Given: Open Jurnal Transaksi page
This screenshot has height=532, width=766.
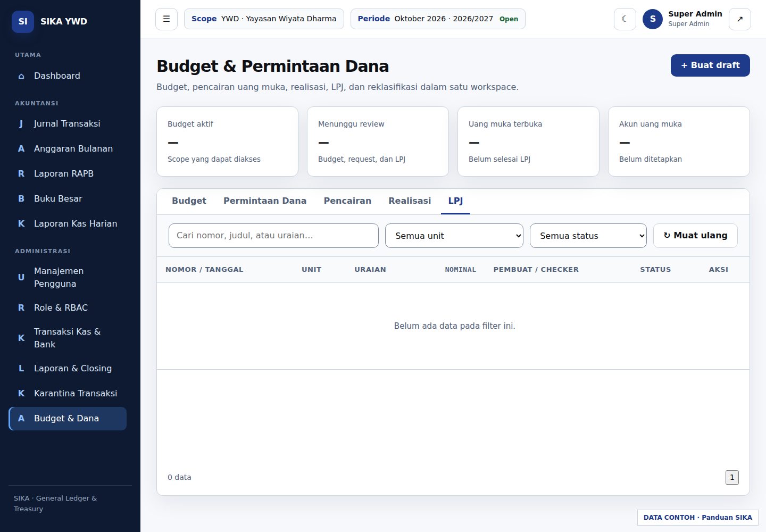Looking at the screenshot, I should pos(68,124).
